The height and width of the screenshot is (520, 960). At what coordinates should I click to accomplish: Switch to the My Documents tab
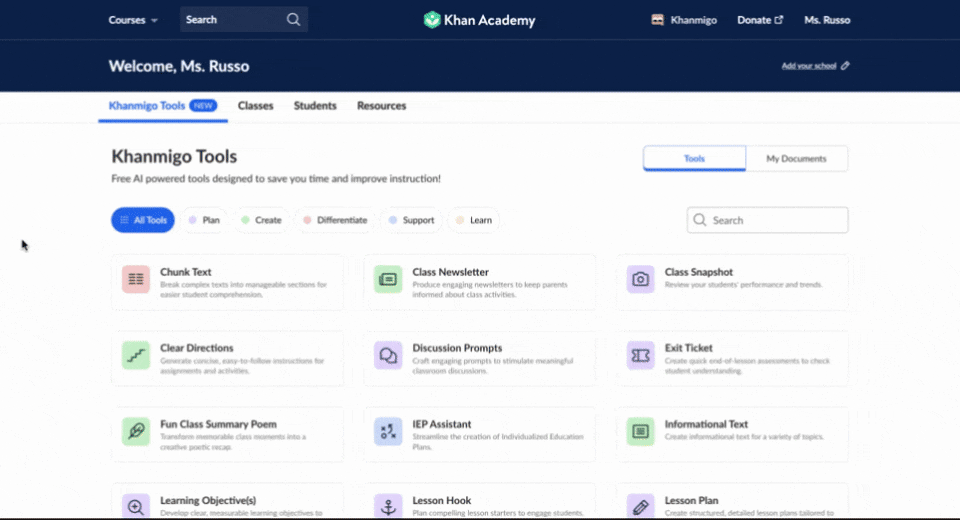(x=796, y=158)
